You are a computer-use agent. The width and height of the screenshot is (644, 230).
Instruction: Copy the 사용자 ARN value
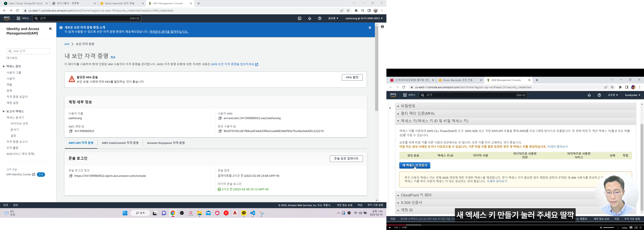(220, 118)
